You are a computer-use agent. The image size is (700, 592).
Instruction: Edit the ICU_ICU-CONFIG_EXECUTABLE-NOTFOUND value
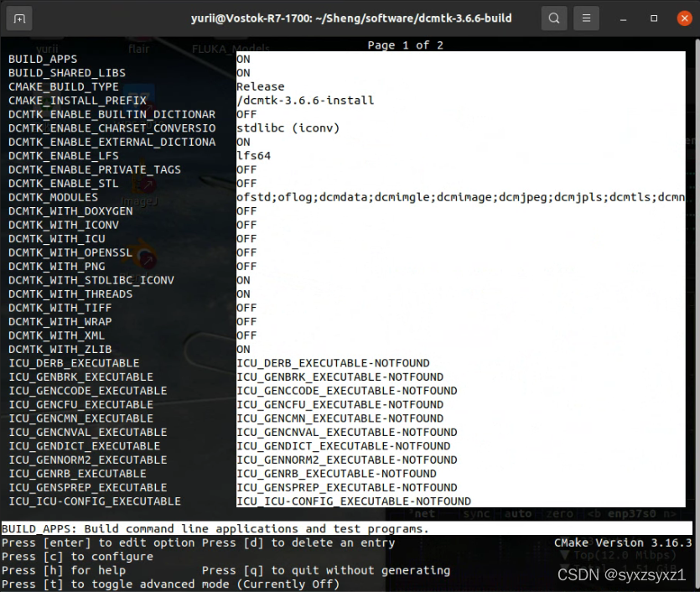pos(354,501)
